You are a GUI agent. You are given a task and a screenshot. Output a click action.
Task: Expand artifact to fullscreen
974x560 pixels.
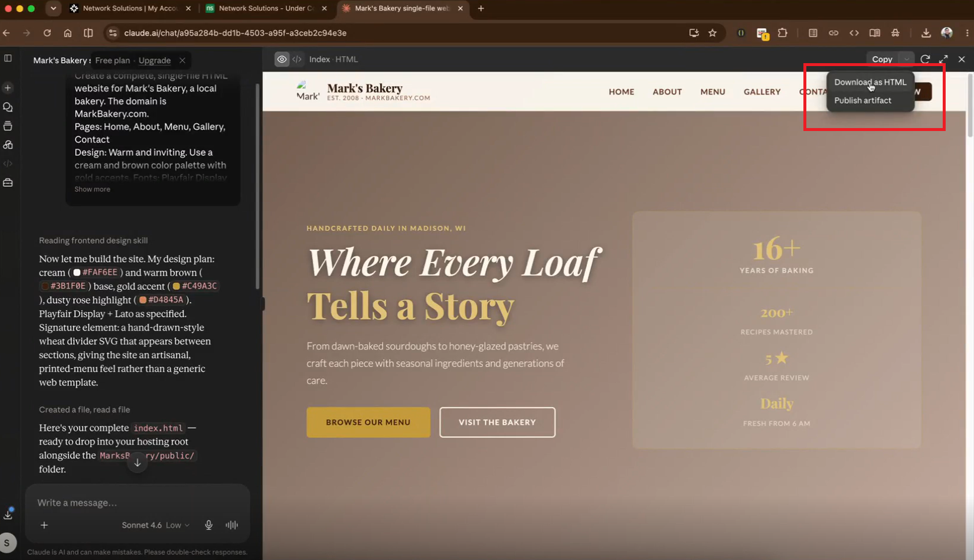(943, 59)
